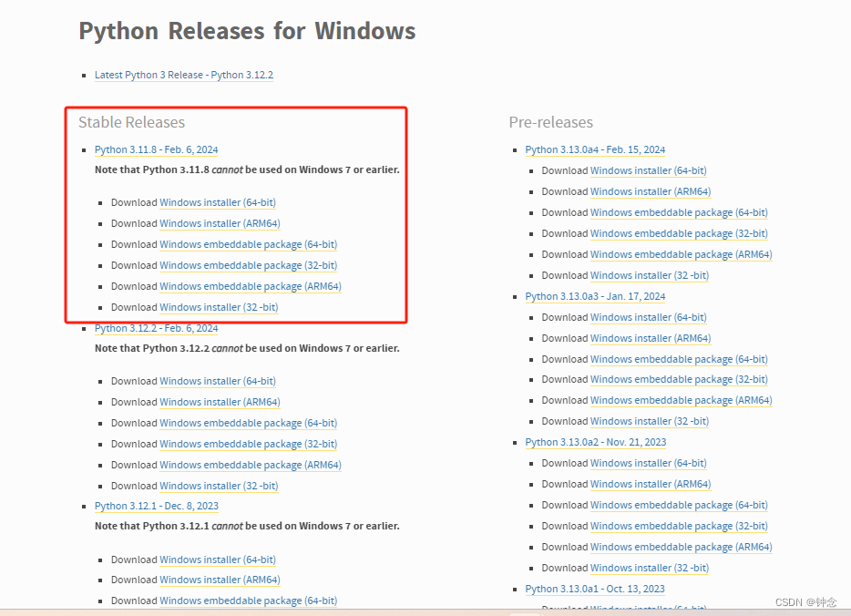The width and height of the screenshot is (851, 616).
Task: Download Python 3.11.8 Windows installer (32-bit)
Action: pos(219,307)
